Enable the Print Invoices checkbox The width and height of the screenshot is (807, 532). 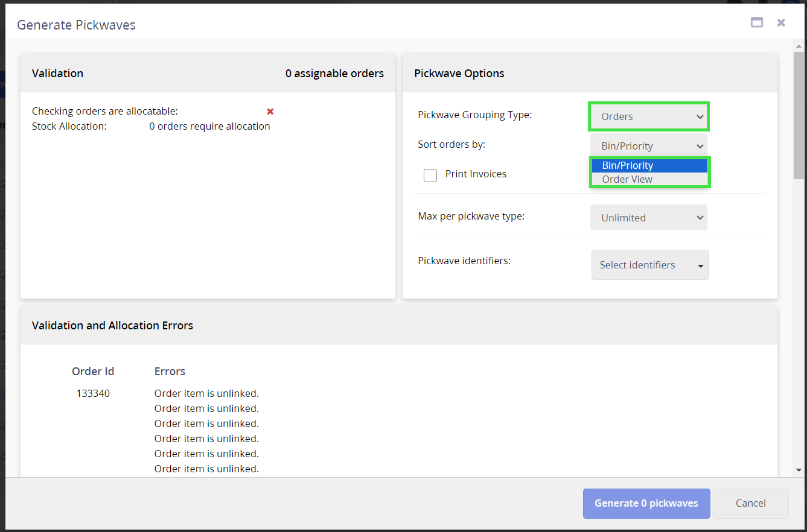click(x=430, y=175)
